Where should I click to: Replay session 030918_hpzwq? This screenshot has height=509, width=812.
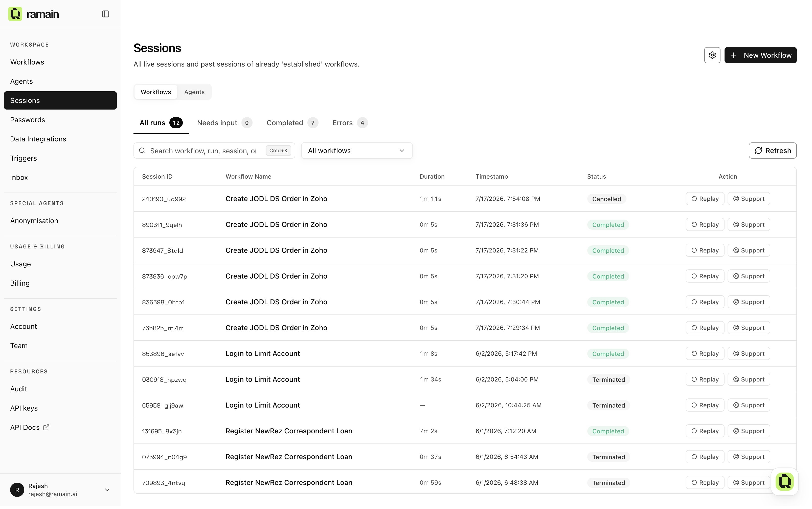[705, 379]
